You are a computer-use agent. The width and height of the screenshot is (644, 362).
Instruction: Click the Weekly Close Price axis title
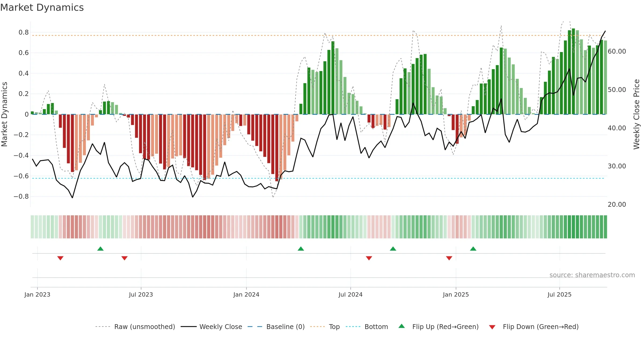tap(636, 114)
